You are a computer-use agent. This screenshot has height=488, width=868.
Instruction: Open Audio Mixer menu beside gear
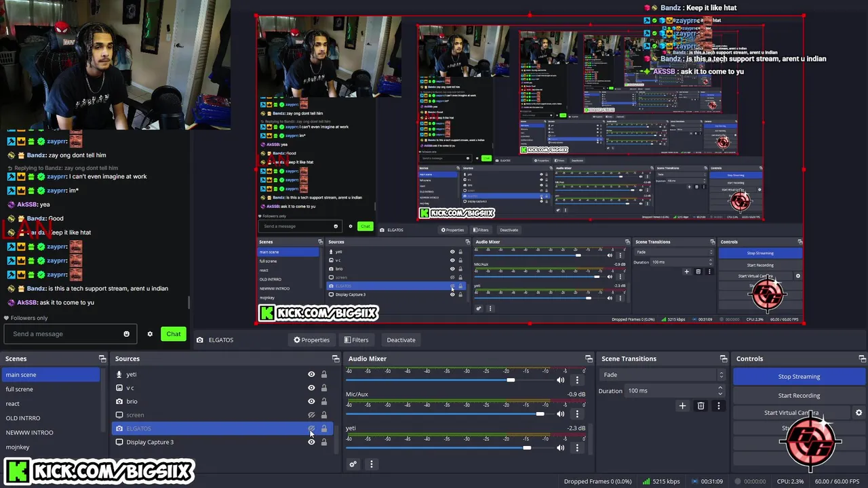pyautogui.click(x=371, y=464)
